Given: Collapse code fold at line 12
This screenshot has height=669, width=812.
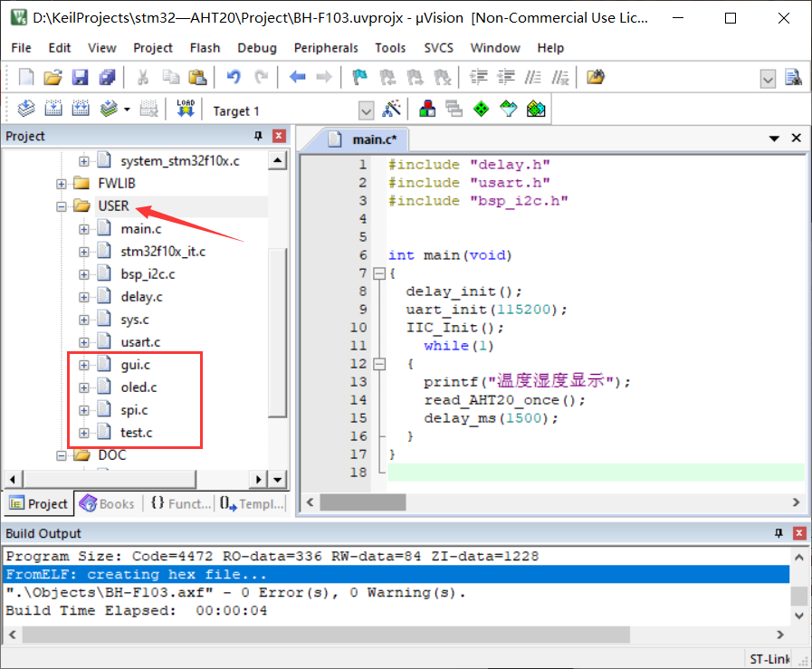Looking at the screenshot, I should pyautogui.click(x=379, y=364).
